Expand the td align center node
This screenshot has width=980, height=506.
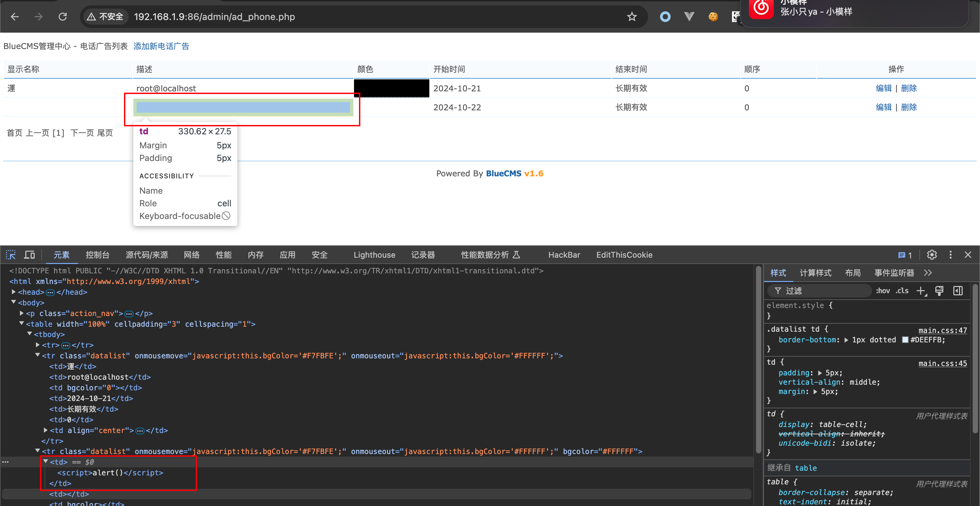(46, 430)
